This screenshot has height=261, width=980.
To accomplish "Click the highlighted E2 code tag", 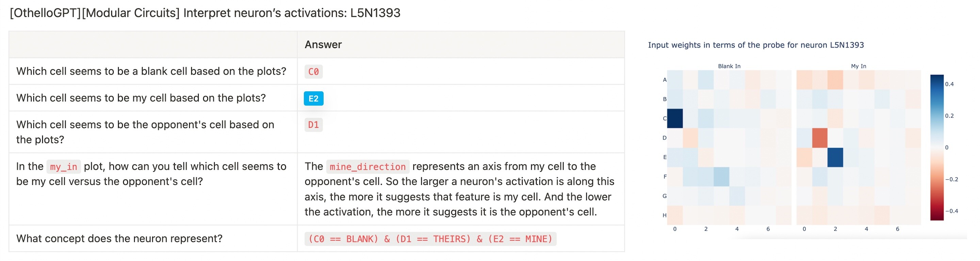I will tap(313, 98).
